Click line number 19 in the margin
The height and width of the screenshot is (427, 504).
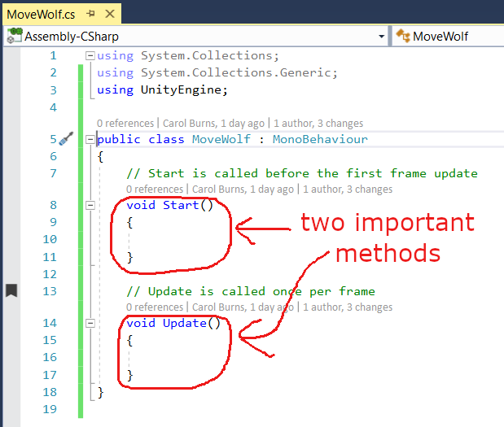point(50,409)
